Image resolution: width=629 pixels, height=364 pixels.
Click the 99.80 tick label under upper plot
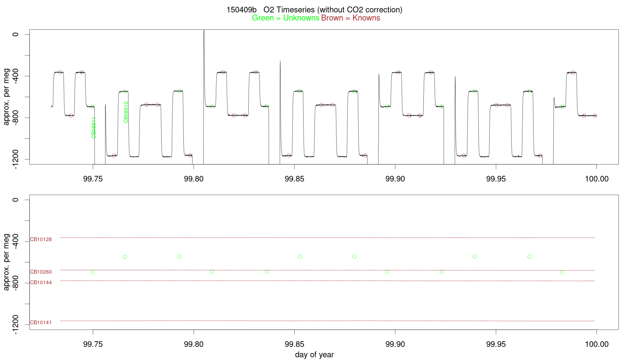[x=194, y=179]
